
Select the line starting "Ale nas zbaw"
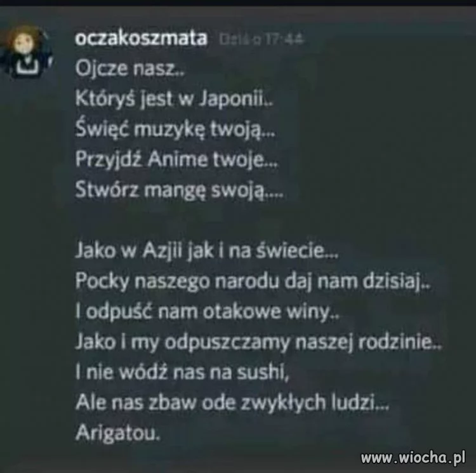tap(232, 403)
